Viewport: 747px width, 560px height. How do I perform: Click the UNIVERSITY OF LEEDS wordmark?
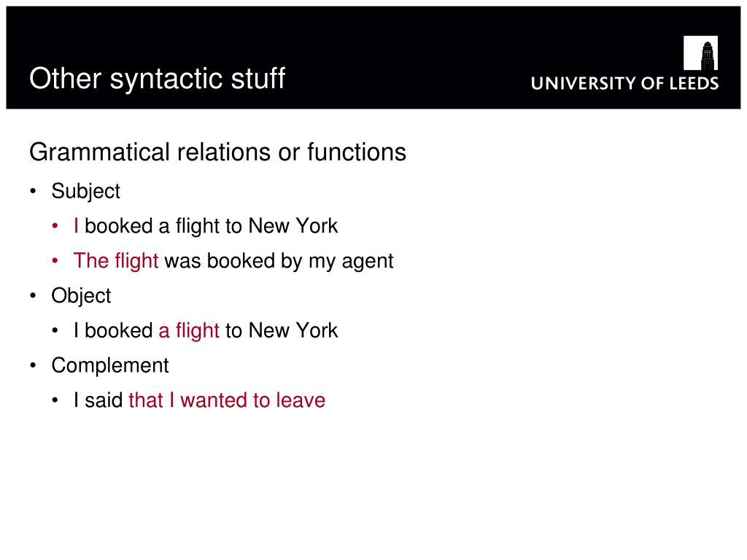[624, 83]
